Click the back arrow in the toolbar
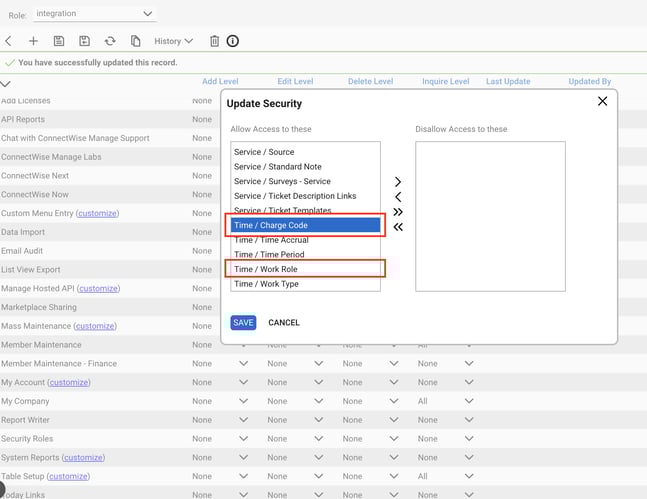The width and height of the screenshot is (647, 499). (8, 41)
